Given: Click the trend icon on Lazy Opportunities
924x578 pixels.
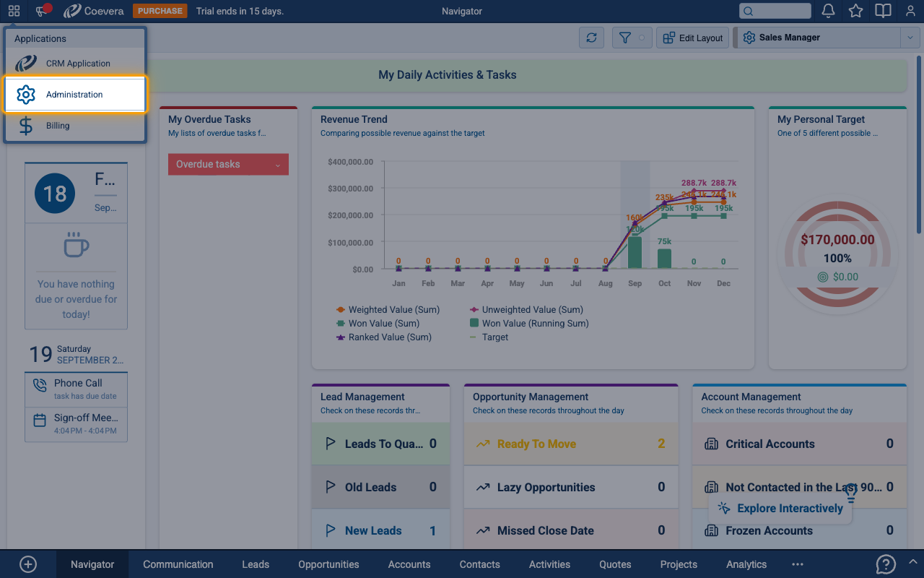Looking at the screenshot, I should click(483, 487).
